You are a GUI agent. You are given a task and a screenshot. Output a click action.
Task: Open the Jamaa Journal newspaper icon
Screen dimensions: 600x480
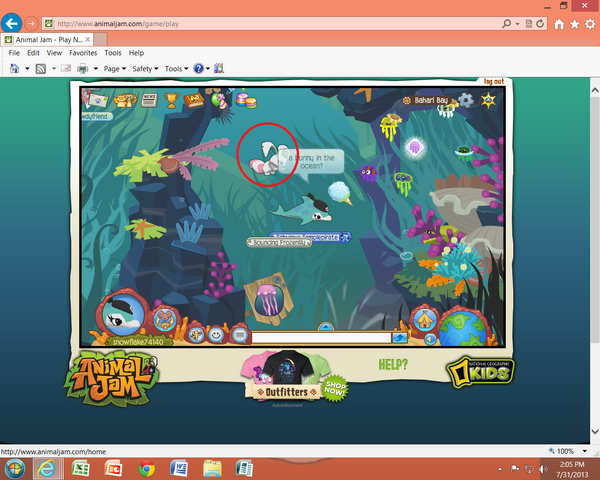(149, 100)
